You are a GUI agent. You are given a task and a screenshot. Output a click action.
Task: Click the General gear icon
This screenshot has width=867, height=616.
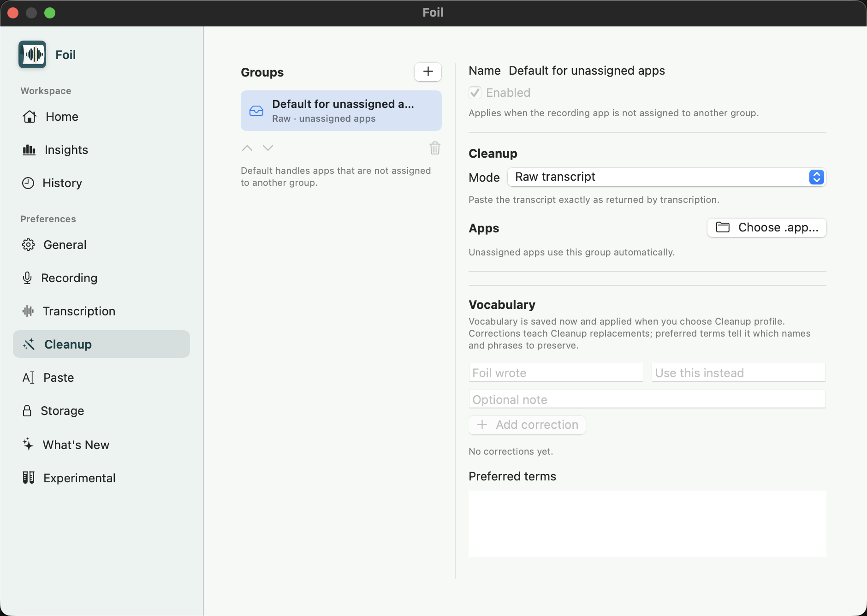coord(29,245)
